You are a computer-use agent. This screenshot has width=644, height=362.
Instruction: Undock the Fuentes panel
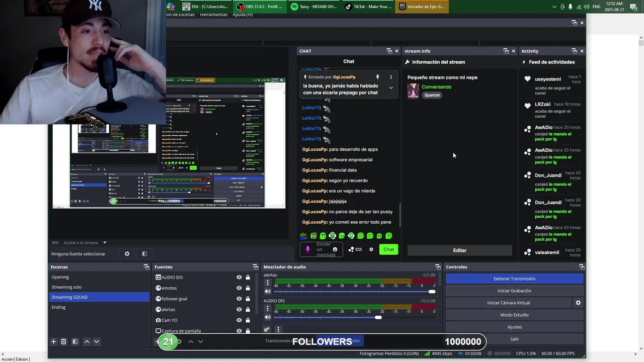(255, 267)
